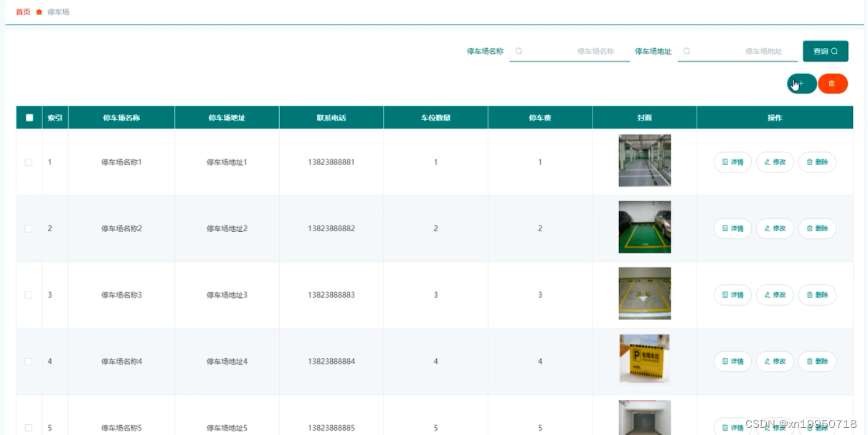The height and width of the screenshot is (435, 868).
Task: Select cell 停车场名称5
Action: pos(121,428)
